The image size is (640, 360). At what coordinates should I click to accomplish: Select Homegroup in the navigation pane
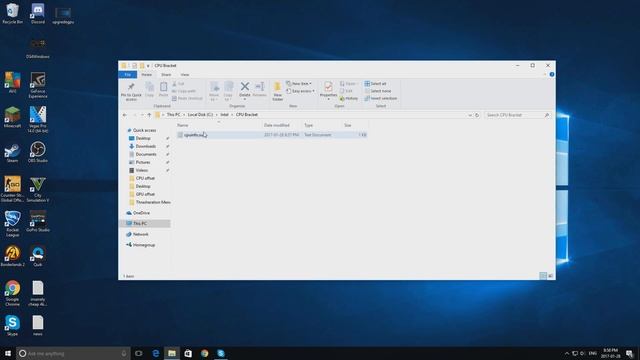pos(144,245)
